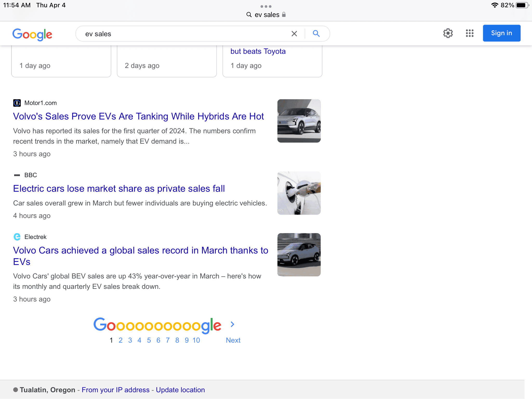Click the BBC source name
The height and width of the screenshot is (399, 532).
(x=31, y=175)
